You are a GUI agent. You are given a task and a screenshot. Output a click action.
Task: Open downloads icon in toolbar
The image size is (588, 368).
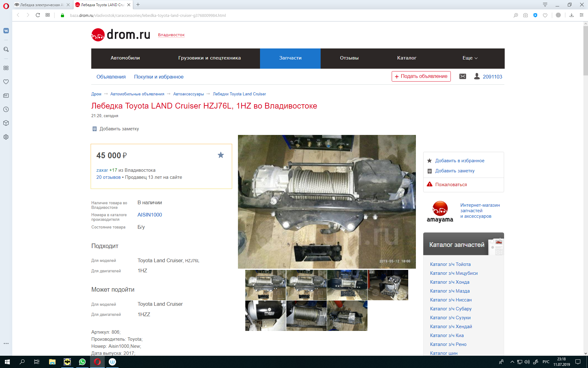tap(571, 15)
